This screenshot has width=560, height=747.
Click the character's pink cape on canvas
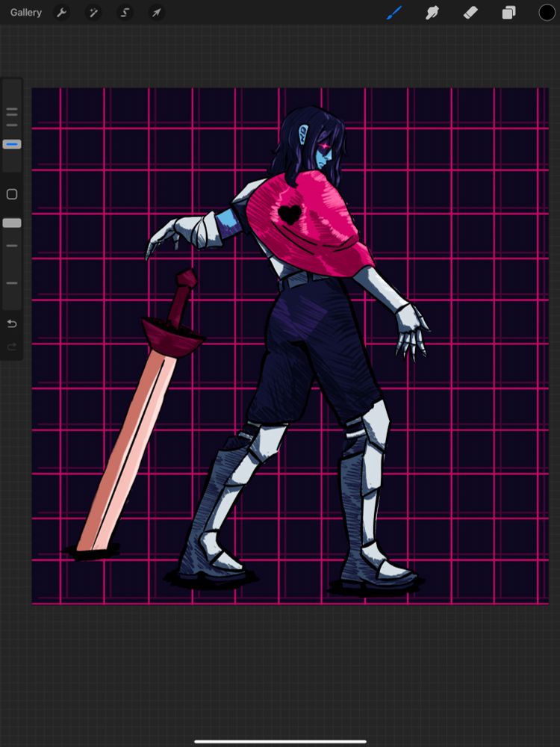click(312, 224)
